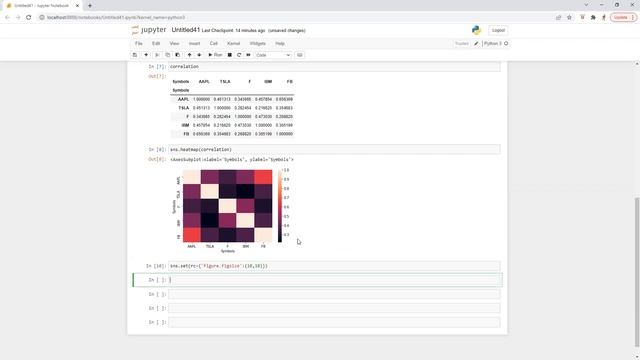Open a new browser tab
This screenshot has width=640, height=360.
tap(90, 6)
